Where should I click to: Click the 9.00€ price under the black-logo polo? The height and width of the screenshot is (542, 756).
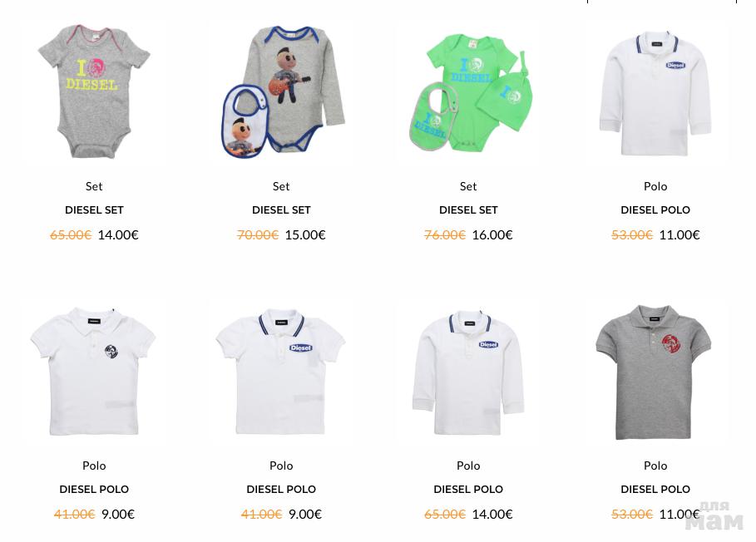[x=118, y=514]
